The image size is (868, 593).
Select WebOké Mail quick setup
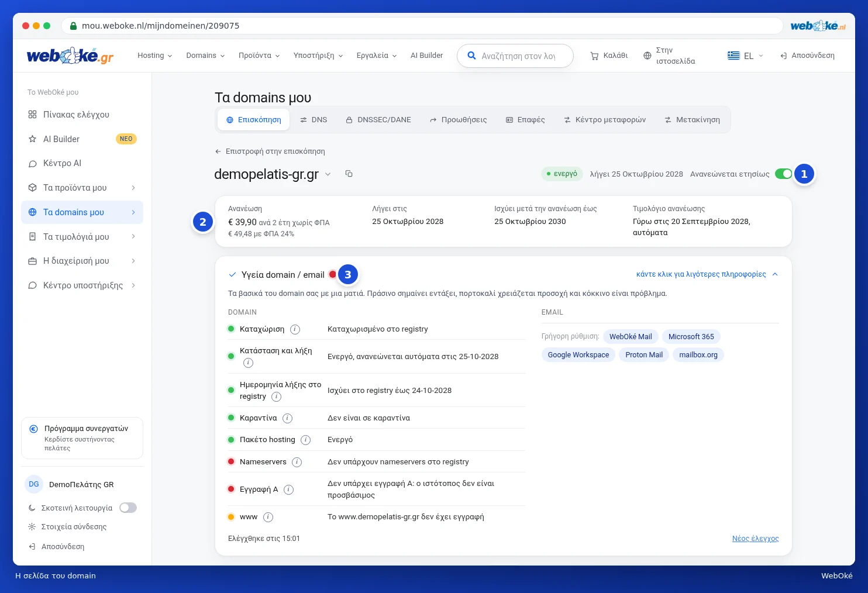(631, 337)
